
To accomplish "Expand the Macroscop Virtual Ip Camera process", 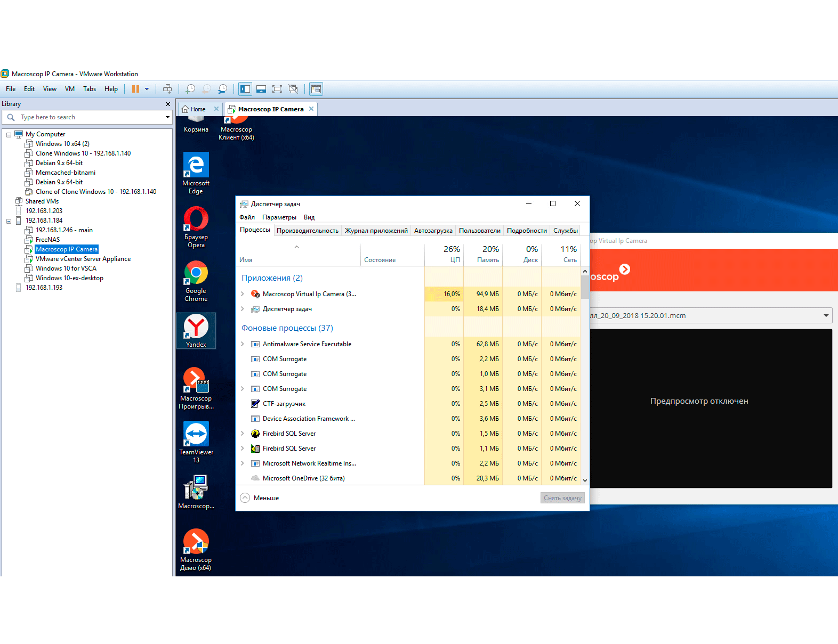I will click(x=243, y=294).
